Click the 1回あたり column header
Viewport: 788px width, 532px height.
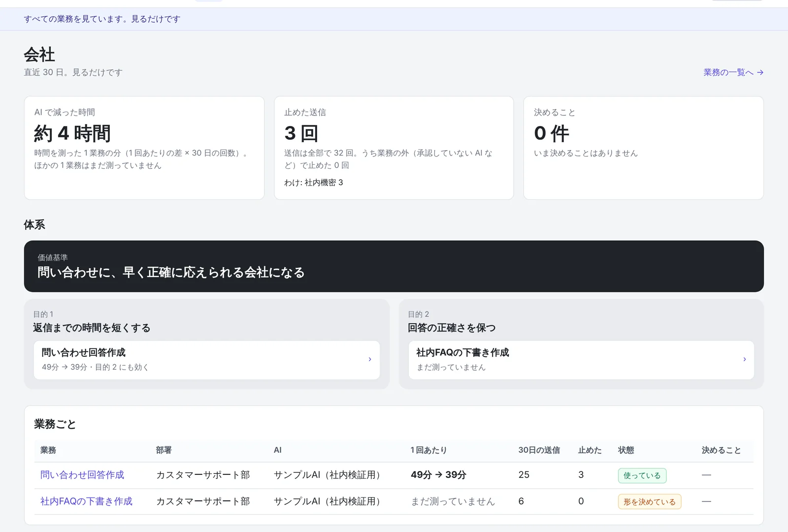[428, 450]
